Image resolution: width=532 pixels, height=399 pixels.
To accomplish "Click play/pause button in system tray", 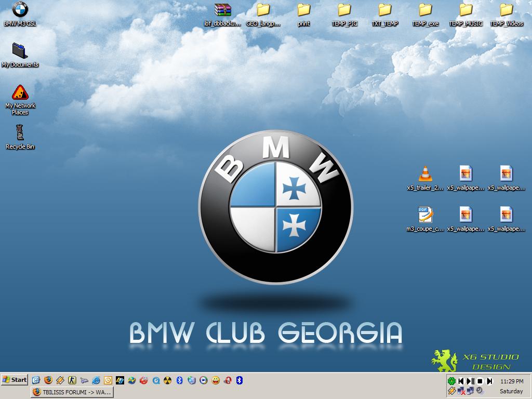I will [471, 381].
